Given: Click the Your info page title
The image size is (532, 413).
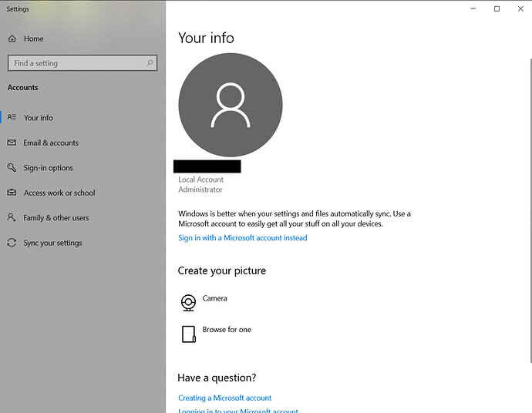Looking at the screenshot, I should tap(207, 38).
